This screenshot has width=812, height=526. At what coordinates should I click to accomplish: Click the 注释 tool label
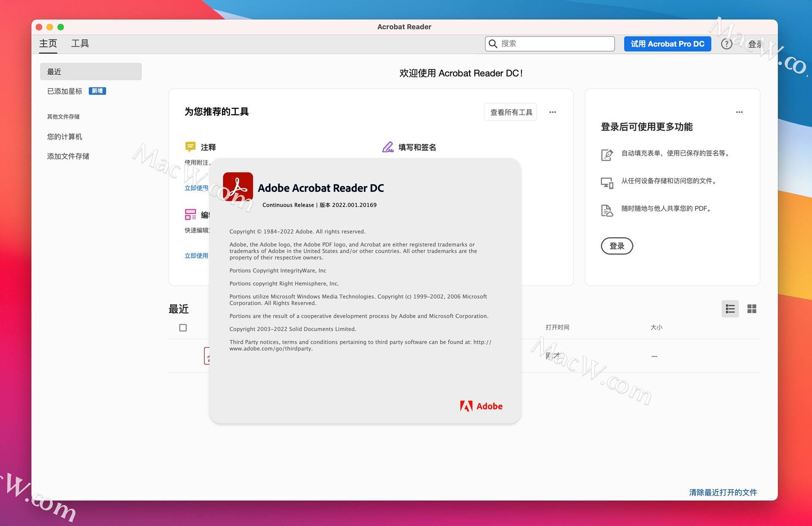pyautogui.click(x=208, y=147)
